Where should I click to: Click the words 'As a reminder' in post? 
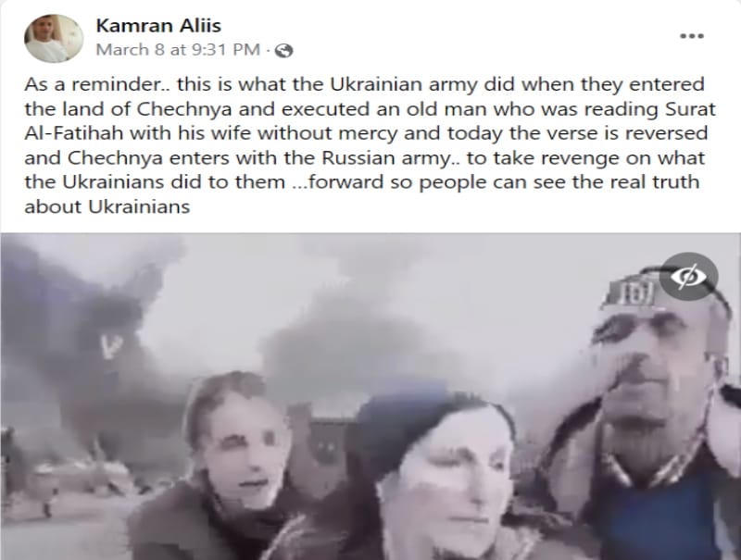pyautogui.click(x=91, y=84)
